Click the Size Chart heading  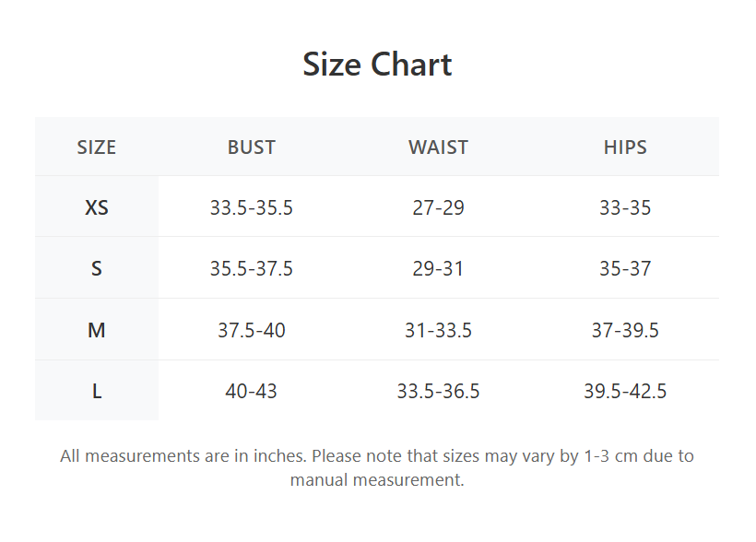click(x=377, y=65)
